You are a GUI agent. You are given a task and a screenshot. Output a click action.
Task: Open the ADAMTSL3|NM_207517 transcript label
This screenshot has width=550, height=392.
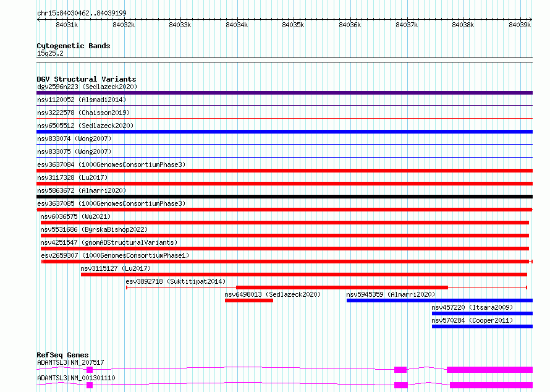70,362
